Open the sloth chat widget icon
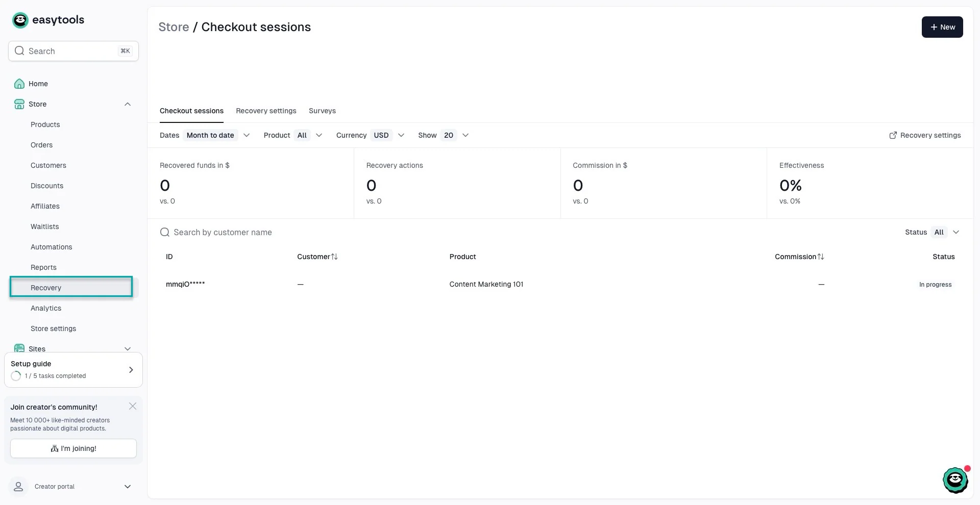 (955, 480)
